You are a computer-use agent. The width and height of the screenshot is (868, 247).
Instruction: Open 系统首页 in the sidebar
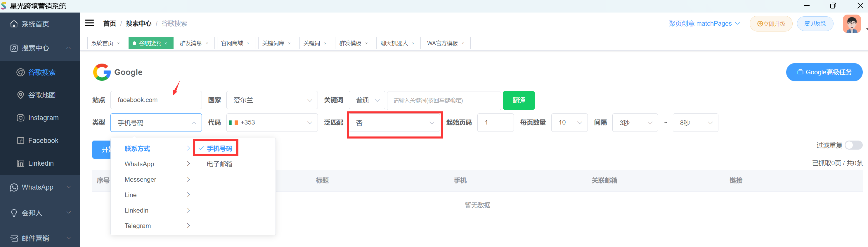click(40, 24)
